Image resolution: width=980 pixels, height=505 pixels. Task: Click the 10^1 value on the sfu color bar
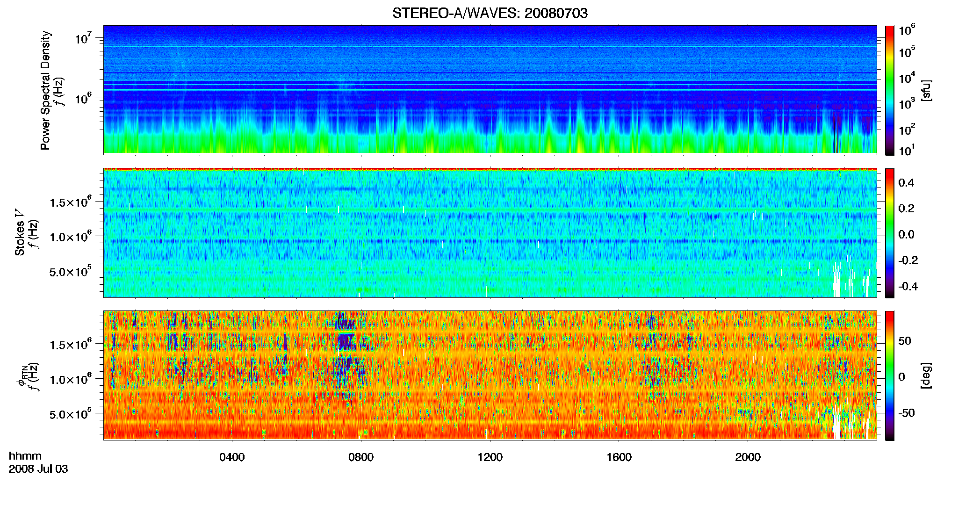(x=907, y=150)
